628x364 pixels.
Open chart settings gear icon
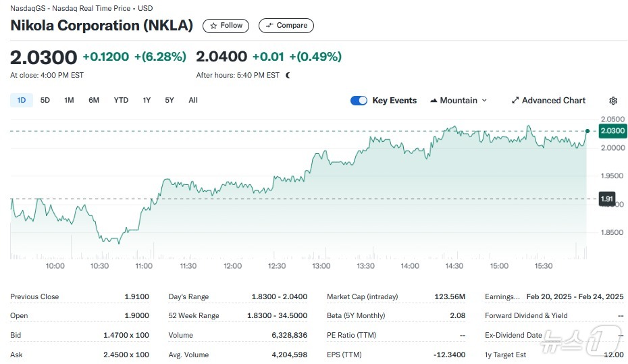[x=612, y=101]
